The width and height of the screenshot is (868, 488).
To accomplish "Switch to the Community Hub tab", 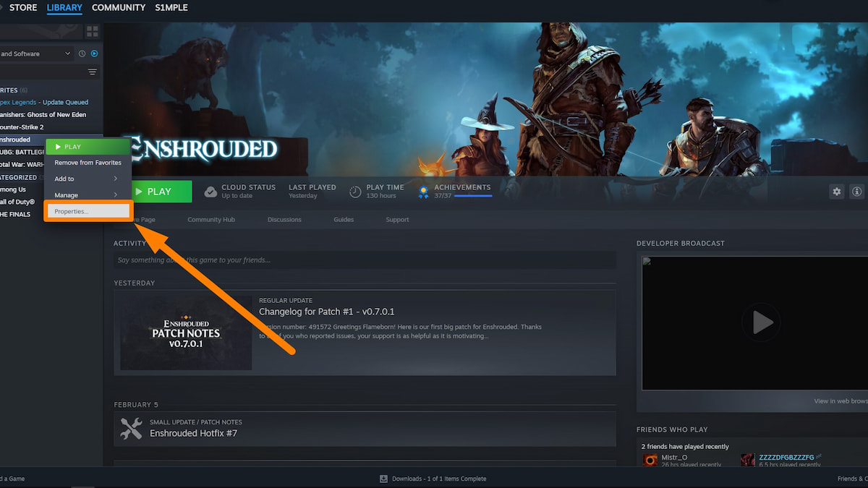I will point(211,219).
